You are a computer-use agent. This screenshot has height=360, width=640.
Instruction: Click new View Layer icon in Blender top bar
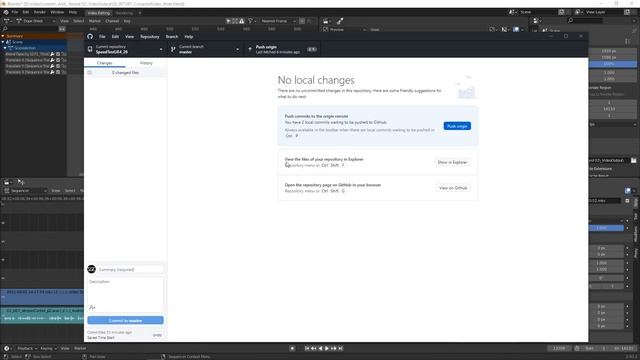627,12
